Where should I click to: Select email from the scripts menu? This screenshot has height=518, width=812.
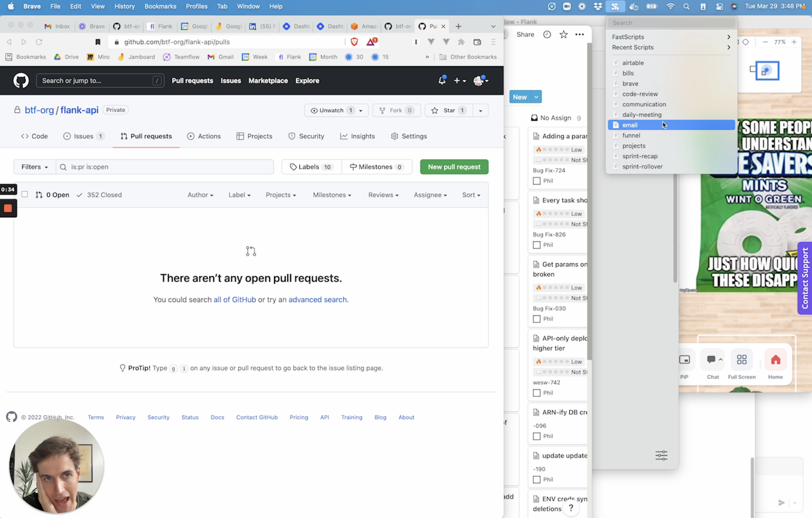point(630,125)
